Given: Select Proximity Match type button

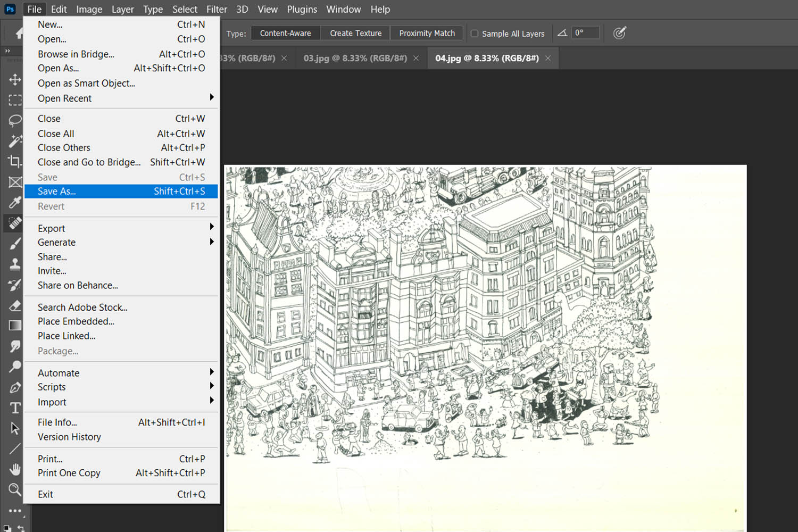Looking at the screenshot, I should [427, 33].
